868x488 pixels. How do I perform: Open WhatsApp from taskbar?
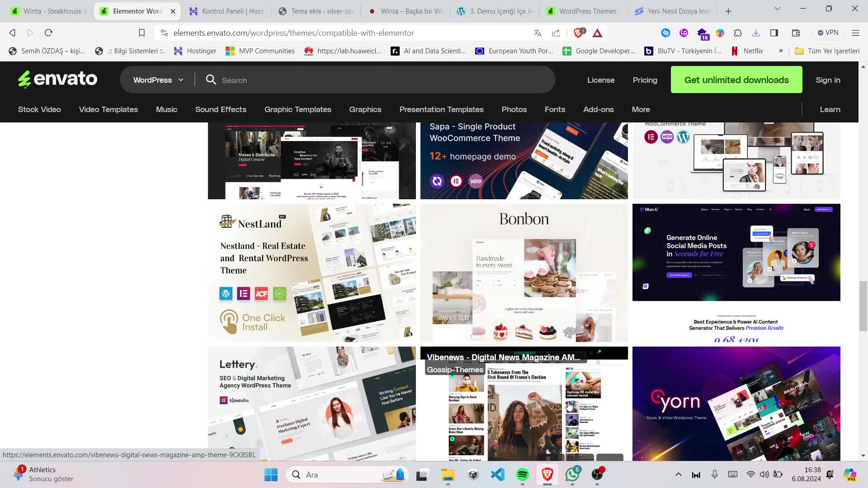pyautogui.click(x=572, y=474)
